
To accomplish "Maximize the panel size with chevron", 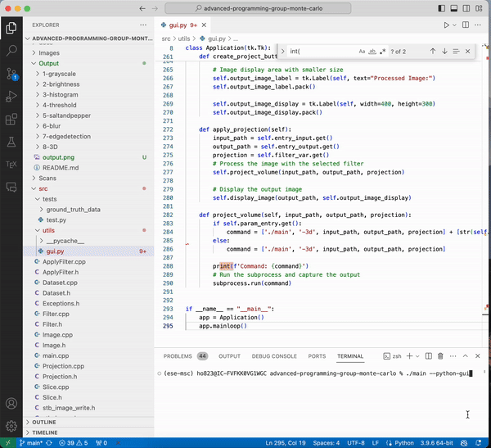I will (466, 355).
